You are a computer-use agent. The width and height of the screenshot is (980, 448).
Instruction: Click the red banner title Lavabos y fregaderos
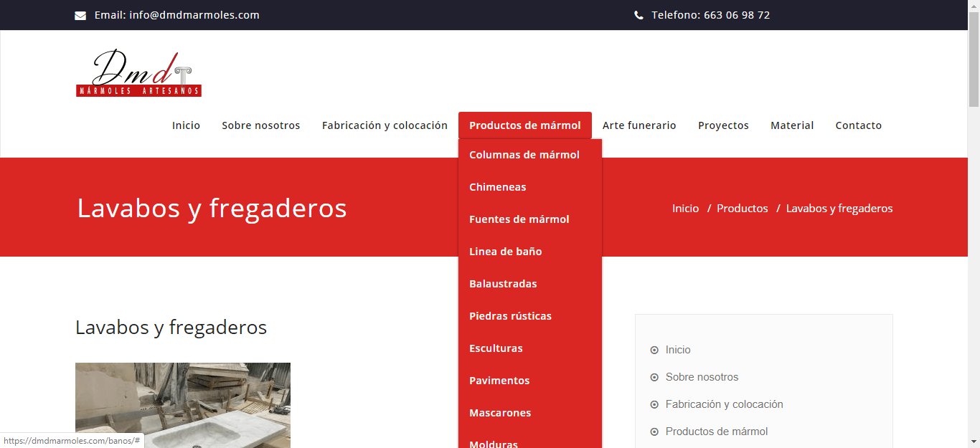tap(212, 209)
